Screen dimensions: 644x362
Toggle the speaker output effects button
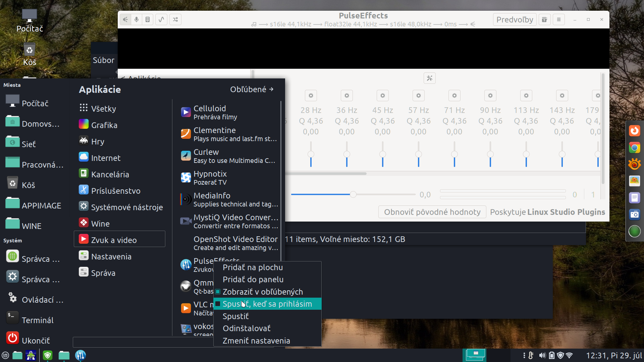point(125,19)
